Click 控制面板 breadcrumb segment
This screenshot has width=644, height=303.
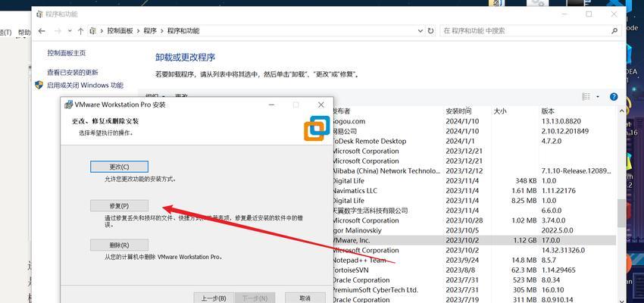pos(120,31)
